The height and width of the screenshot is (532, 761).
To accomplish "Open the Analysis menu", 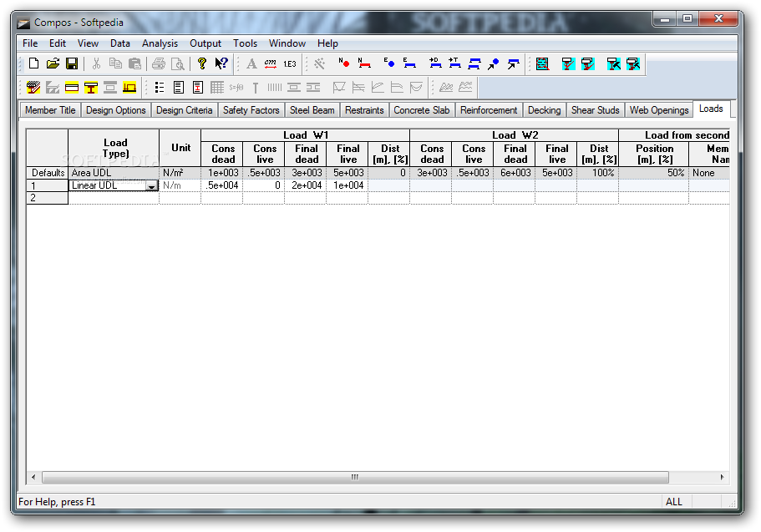I will (160, 43).
